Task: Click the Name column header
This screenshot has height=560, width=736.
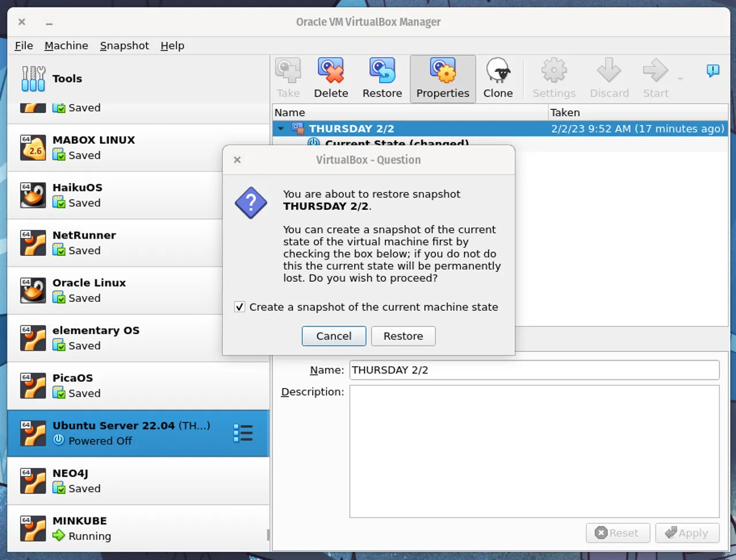Action: [x=410, y=113]
